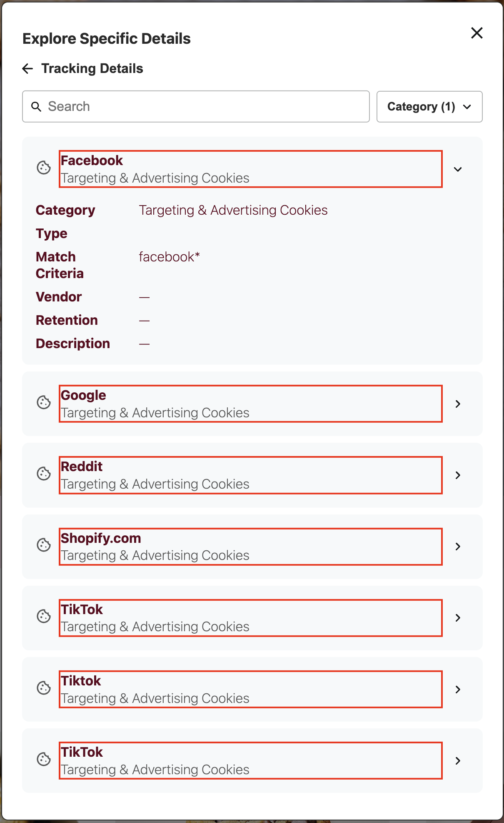This screenshot has height=823, width=504.
Task: Close the Explore Specific Details dialog
Action: click(476, 33)
